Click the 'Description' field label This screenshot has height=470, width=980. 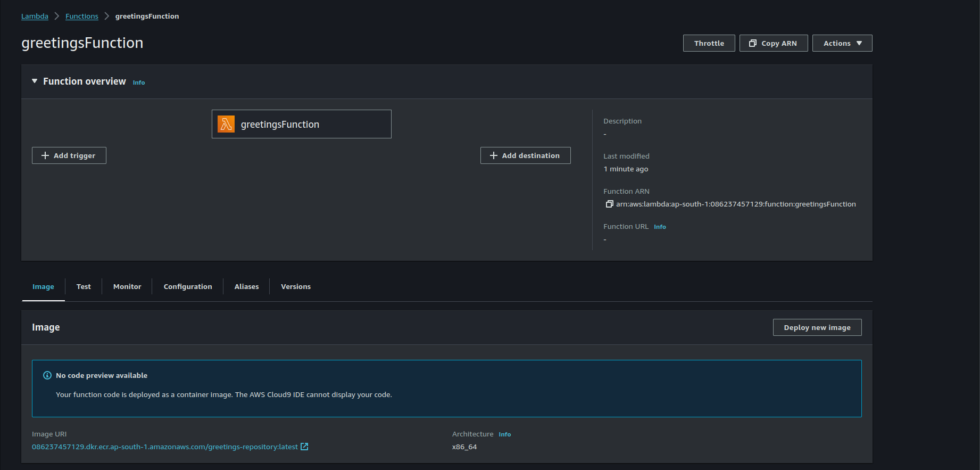(x=622, y=121)
